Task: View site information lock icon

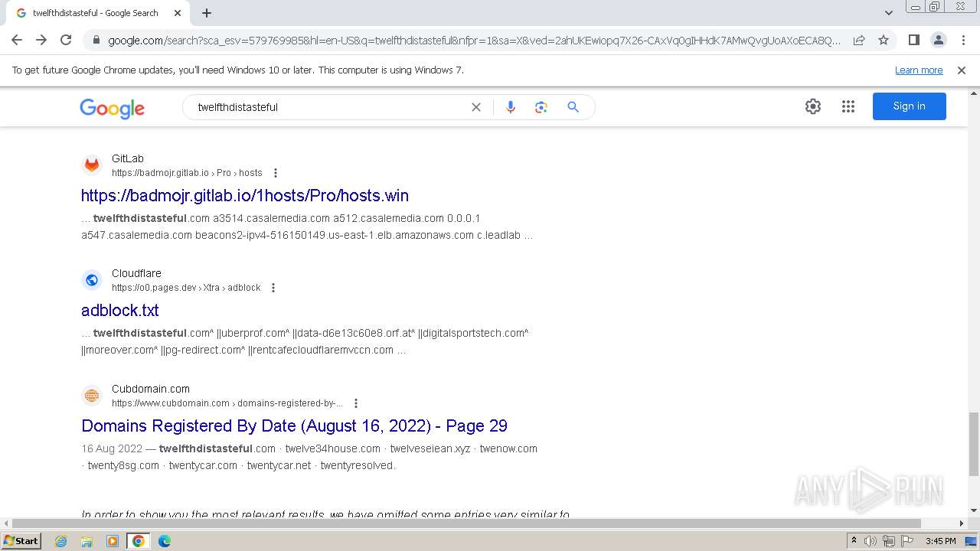Action: [96, 41]
